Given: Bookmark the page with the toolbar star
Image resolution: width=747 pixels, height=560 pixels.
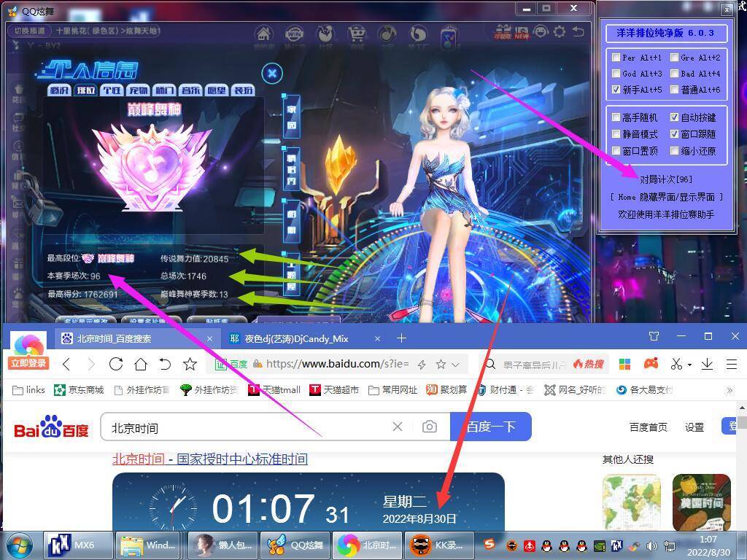Looking at the screenshot, I should pos(190,365).
